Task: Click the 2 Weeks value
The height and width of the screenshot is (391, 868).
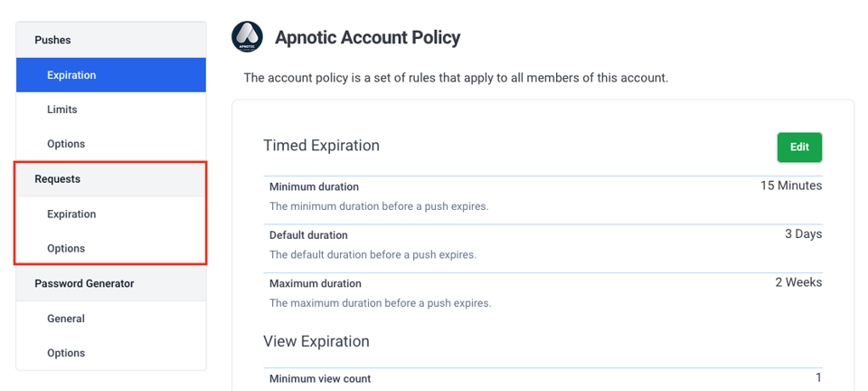Action: click(x=798, y=282)
